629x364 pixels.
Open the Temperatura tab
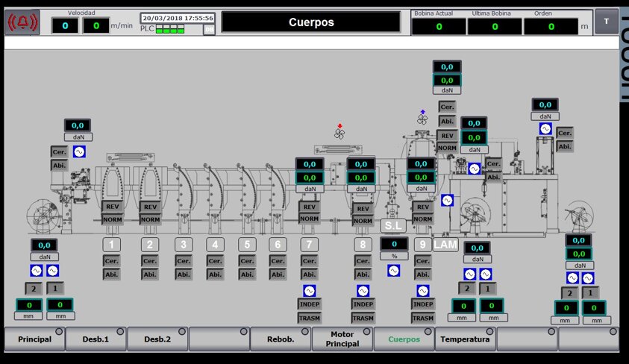[465, 339]
